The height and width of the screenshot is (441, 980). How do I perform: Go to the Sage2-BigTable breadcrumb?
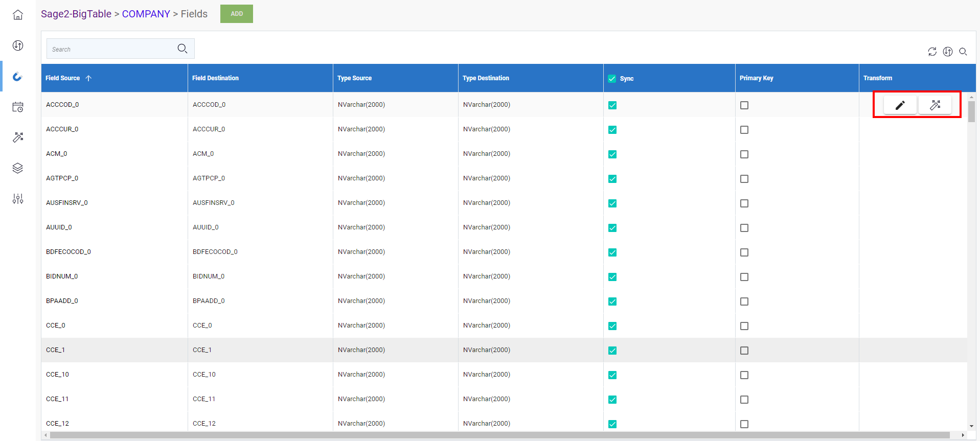point(76,14)
